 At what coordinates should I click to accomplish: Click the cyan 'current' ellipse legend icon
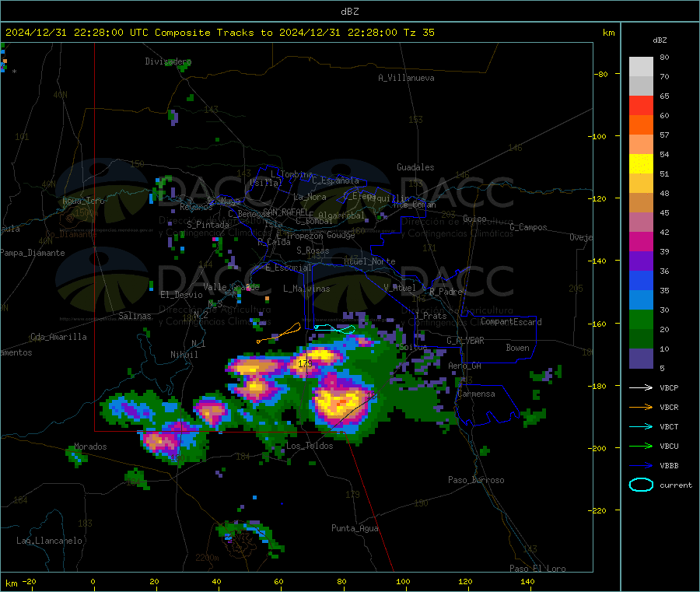coord(641,485)
